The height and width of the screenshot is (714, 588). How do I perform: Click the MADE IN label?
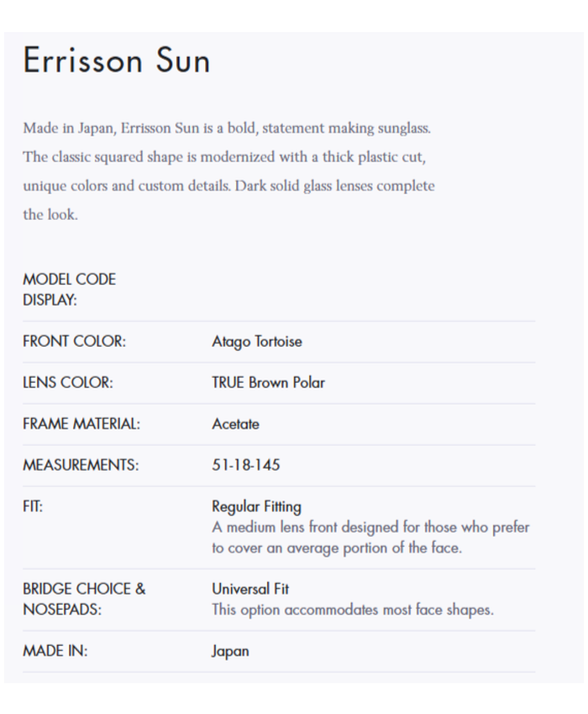tap(54, 651)
